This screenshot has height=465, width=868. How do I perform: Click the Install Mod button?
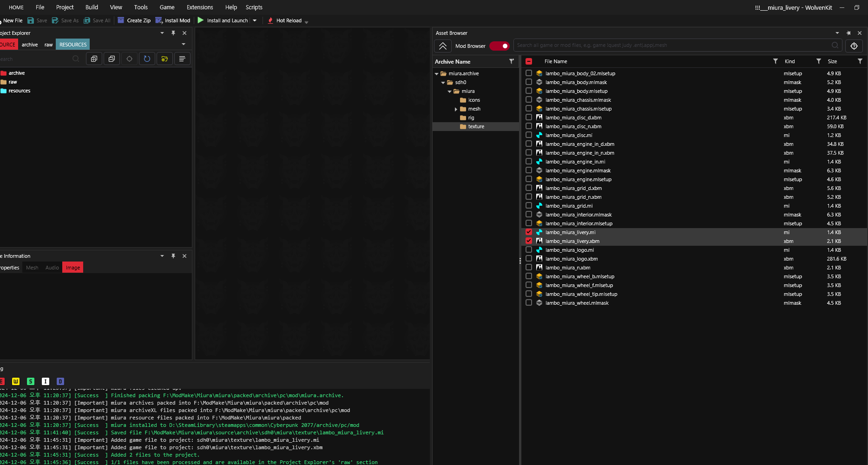[x=173, y=20]
